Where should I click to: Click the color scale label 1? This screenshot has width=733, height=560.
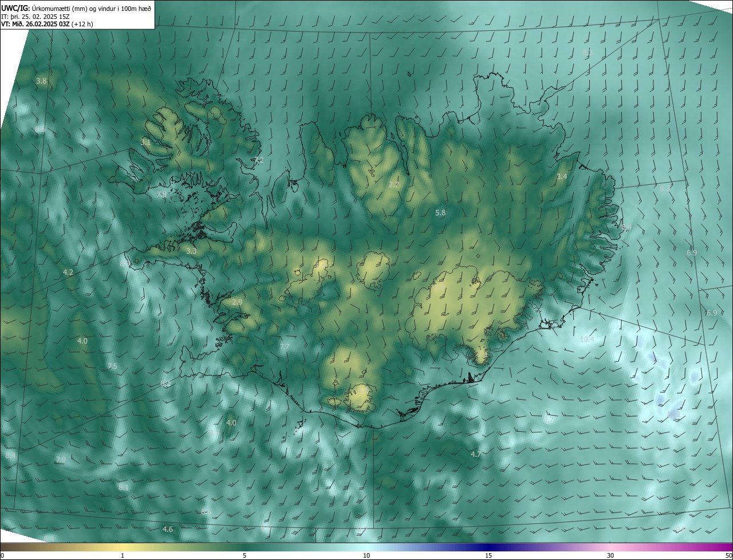pyautogui.click(x=123, y=555)
